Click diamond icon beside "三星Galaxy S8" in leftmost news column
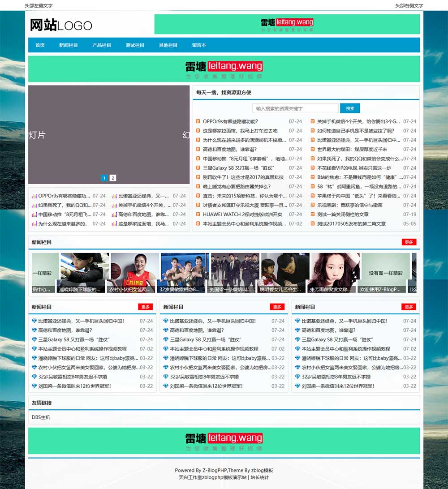Screen dimensions: 448x489 pos(34,340)
